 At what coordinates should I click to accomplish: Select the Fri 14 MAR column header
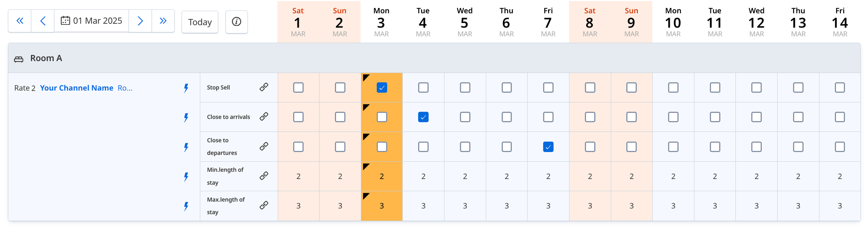[840, 22]
